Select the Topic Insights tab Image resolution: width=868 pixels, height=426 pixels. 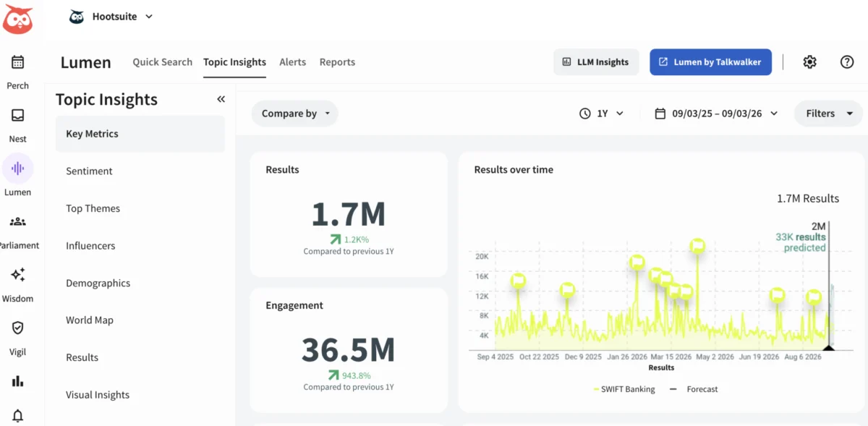click(x=234, y=62)
